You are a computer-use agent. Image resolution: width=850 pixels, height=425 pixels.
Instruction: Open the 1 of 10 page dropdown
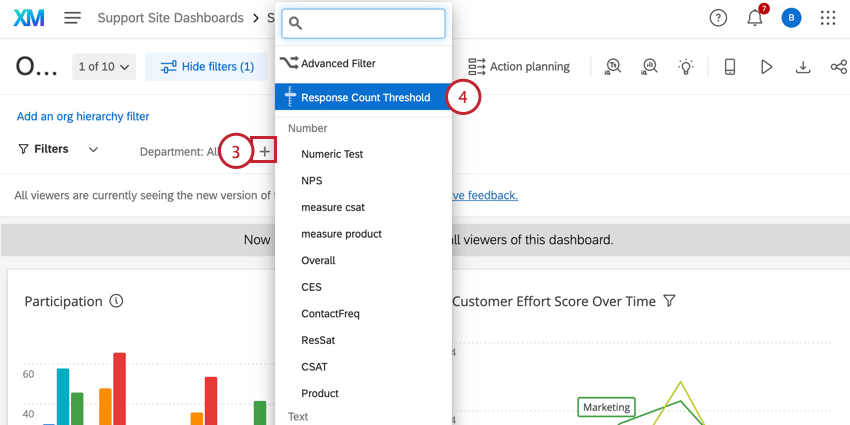click(105, 67)
